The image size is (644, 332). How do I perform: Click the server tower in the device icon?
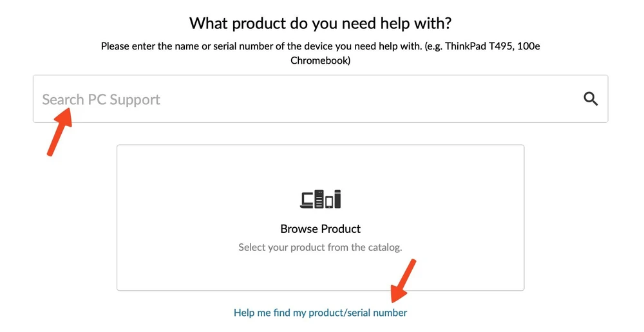tap(319, 199)
